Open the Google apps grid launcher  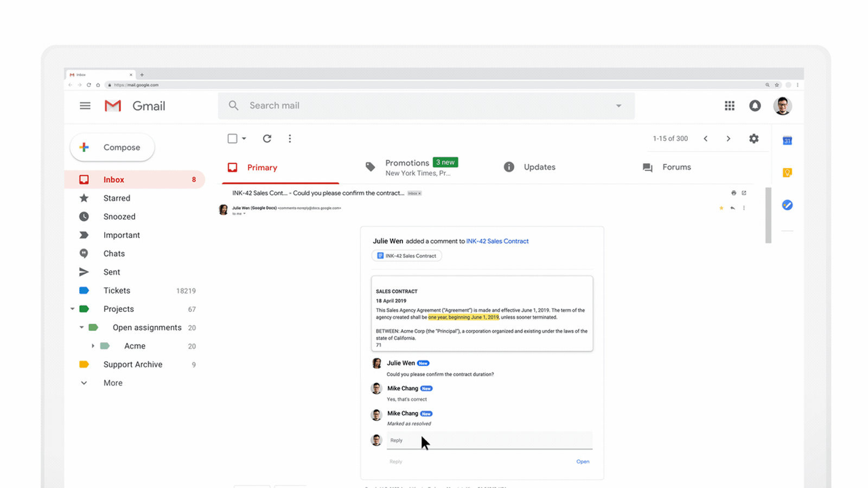[x=729, y=106]
